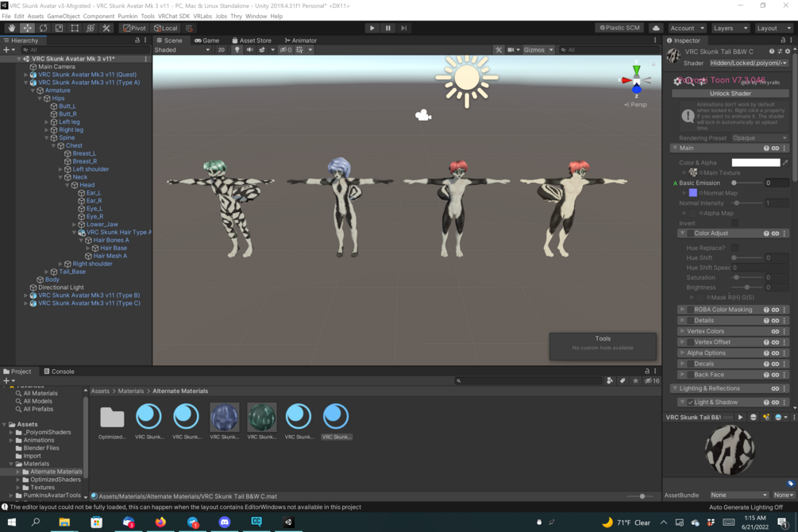This screenshot has width=798, height=532.
Task: Toggle the Invert checkbox
Action: 734,223
